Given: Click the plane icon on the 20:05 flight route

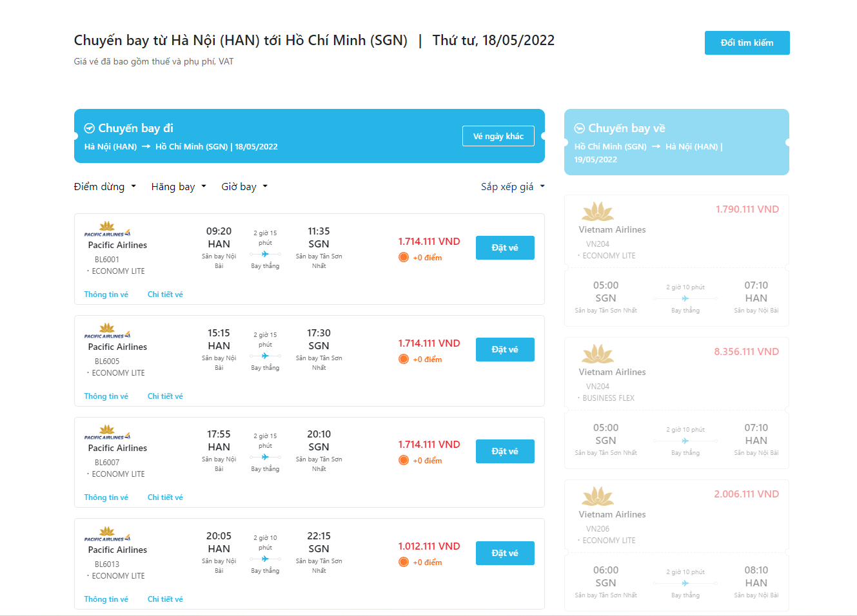Looking at the screenshot, I should (x=265, y=559).
